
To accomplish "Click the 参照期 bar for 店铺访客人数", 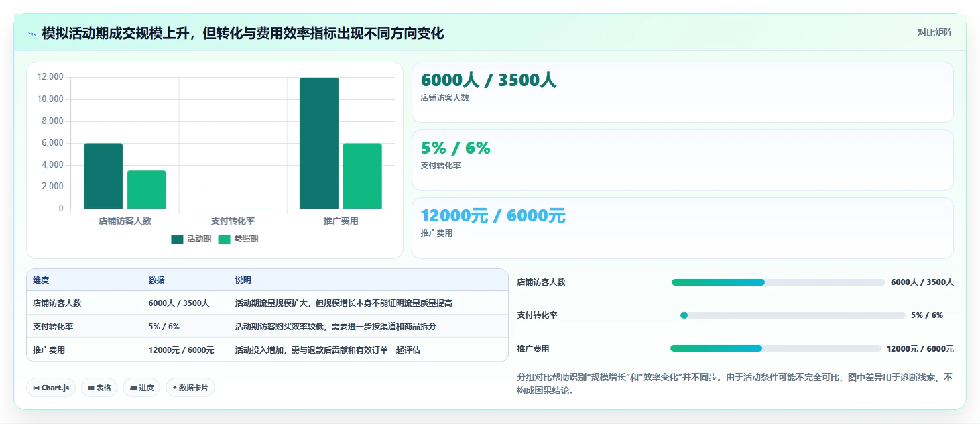I will [146, 190].
